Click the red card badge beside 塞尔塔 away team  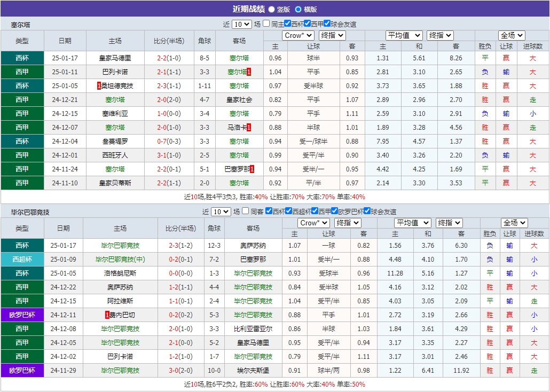tap(250, 72)
